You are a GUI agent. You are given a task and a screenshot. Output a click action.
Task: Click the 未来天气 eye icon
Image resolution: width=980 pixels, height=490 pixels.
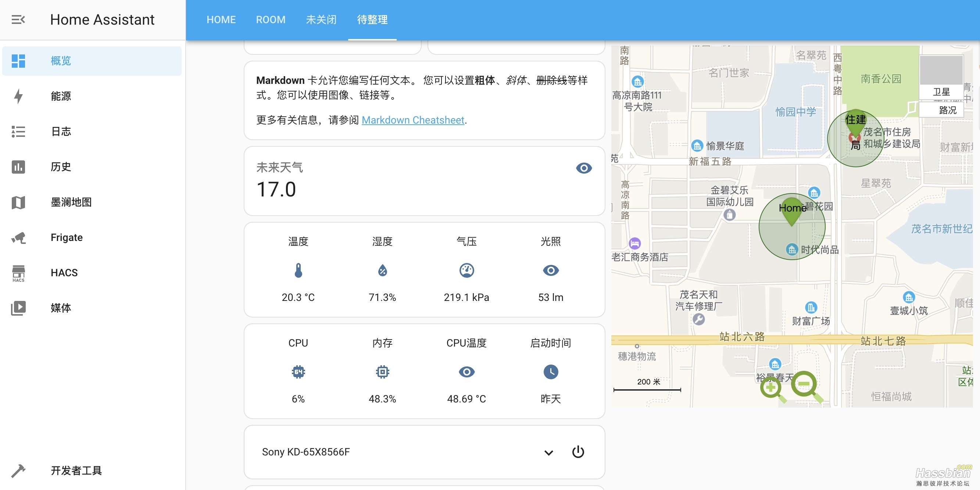pos(584,168)
